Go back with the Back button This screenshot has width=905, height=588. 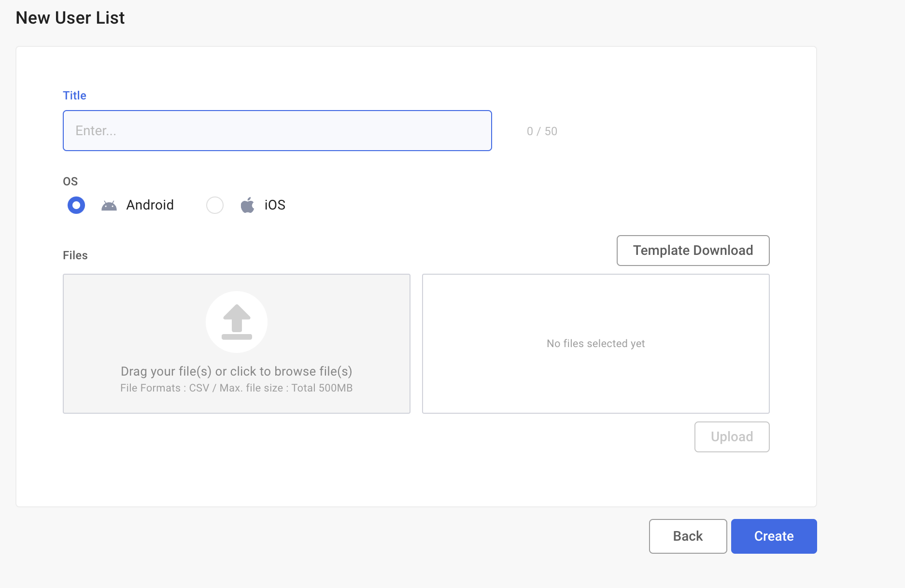tap(688, 536)
